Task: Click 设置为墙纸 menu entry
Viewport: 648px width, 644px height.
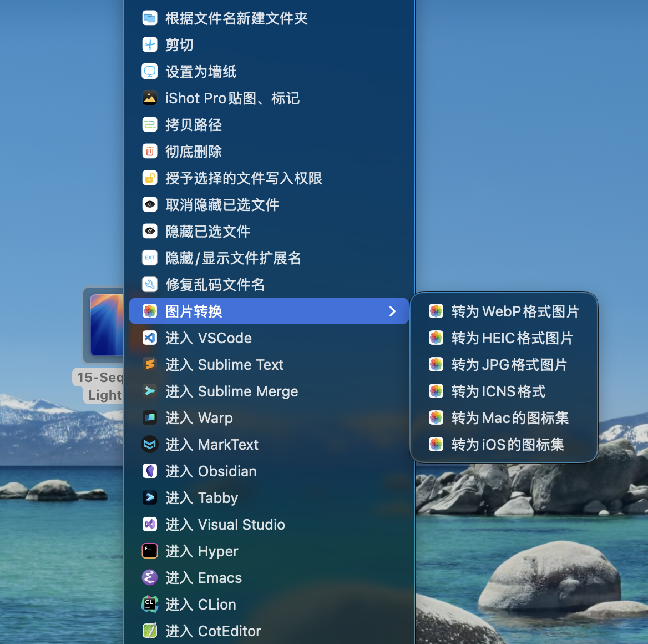Action: coord(200,72)
